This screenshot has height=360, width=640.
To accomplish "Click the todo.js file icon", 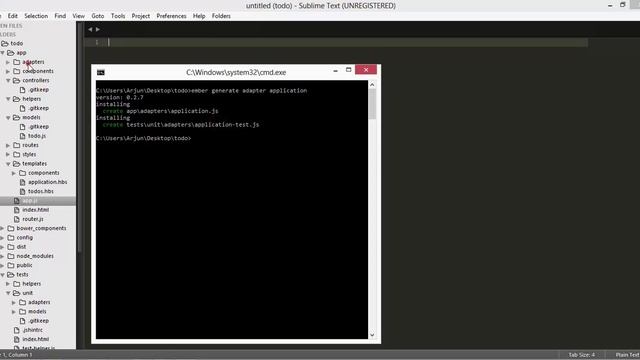I will coord(23,136).
